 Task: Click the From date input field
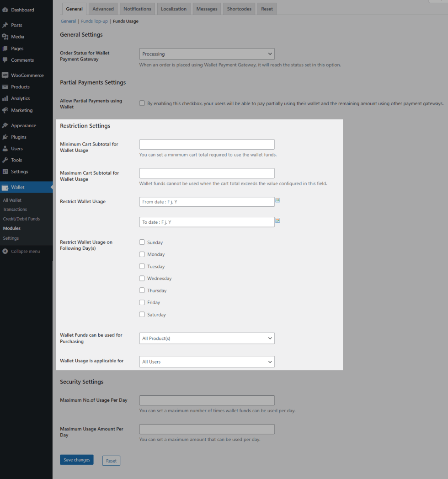[207, 202]
